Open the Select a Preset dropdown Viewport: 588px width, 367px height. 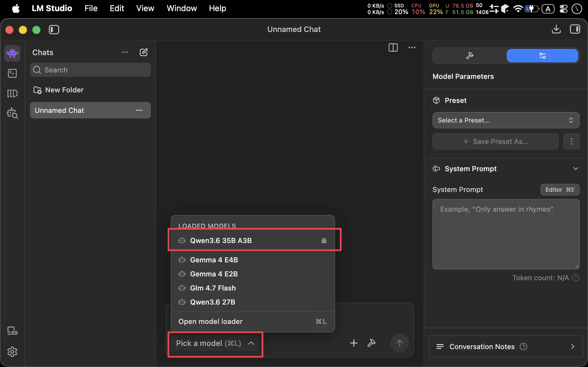506,120
